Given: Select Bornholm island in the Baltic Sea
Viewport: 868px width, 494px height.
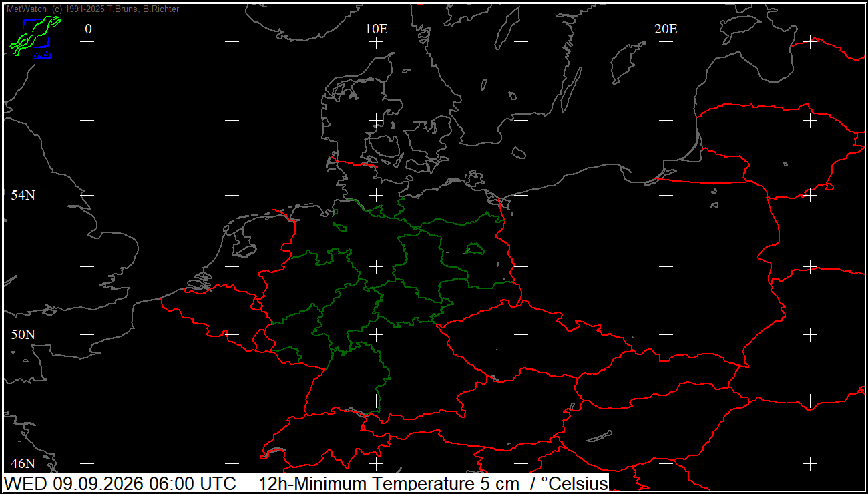Looking at the screenshot, I should (517, 153).
